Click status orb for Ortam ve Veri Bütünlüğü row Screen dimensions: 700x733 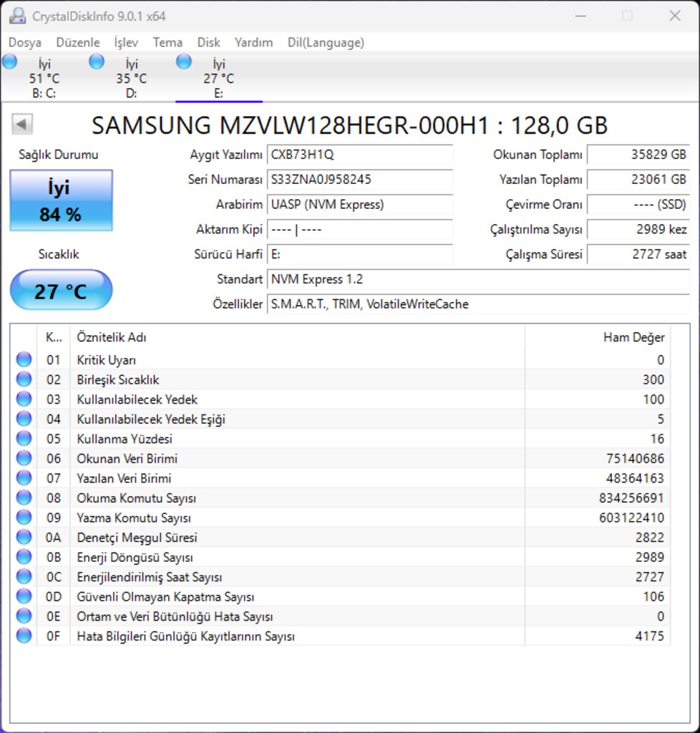tap(24, 616)
